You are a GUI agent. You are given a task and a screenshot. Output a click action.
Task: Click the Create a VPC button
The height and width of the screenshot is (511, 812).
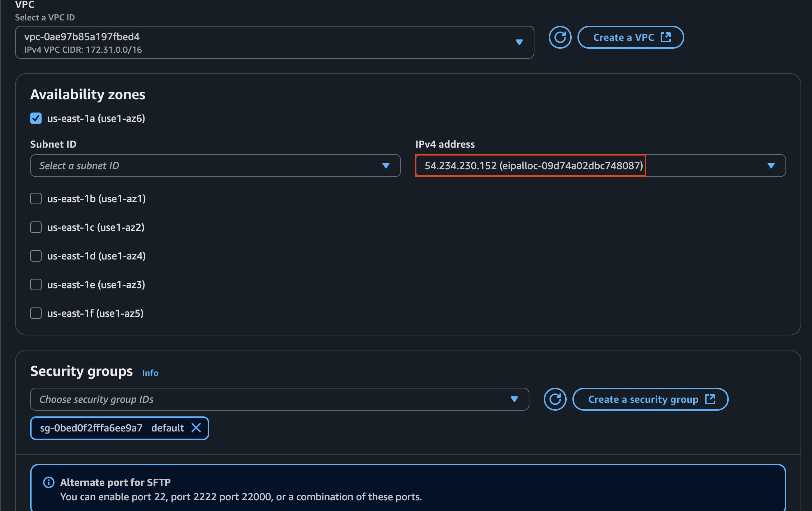pyautogui.click(x=630, y=37)
